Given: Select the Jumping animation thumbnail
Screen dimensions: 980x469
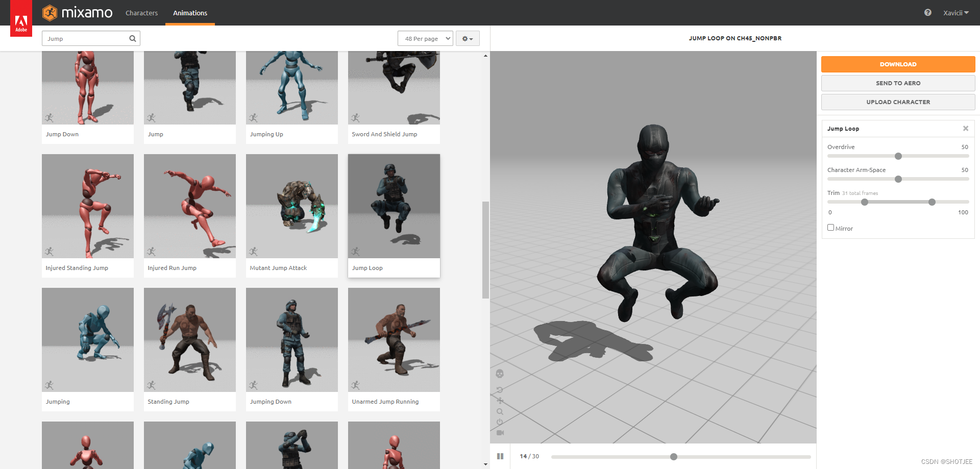Looking at the screenshot, I should click(x=88, y=340).
